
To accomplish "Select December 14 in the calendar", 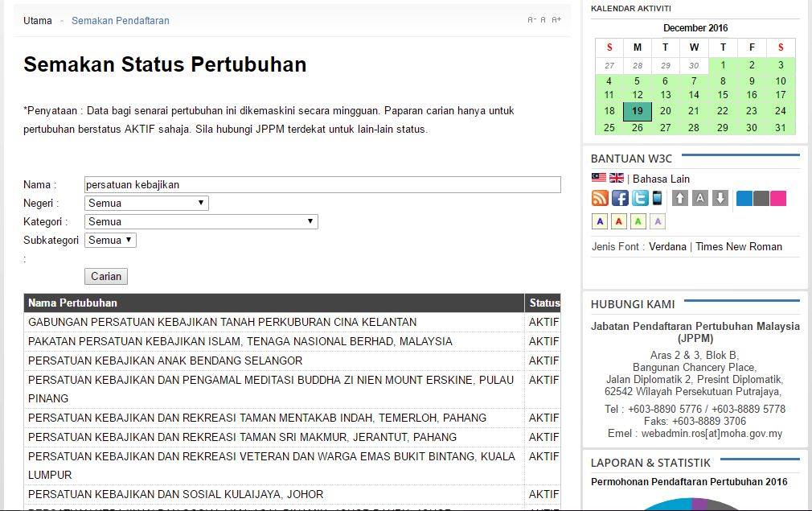I will pyautogui.click(x=694, y=95).
